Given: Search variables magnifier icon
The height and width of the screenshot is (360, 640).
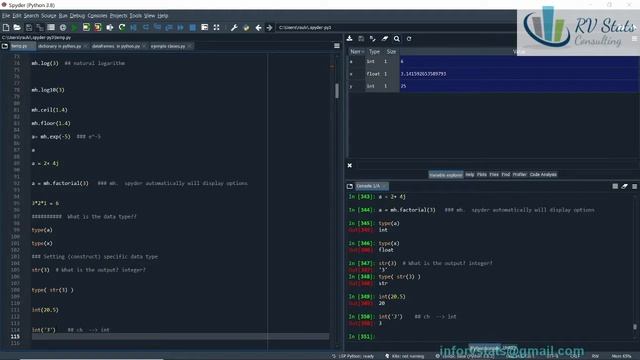Looking at the screenshot, I should click(397, 39).
